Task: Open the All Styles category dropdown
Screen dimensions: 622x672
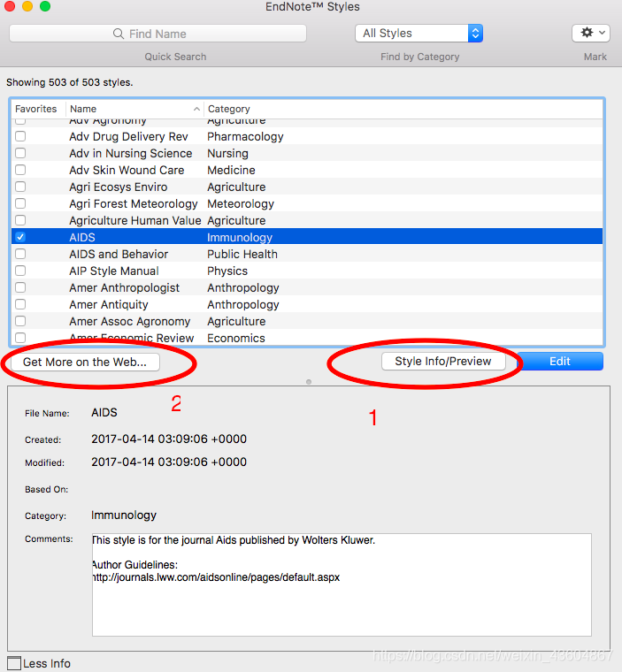Action: pyautogui.click(x=419, y=33)
